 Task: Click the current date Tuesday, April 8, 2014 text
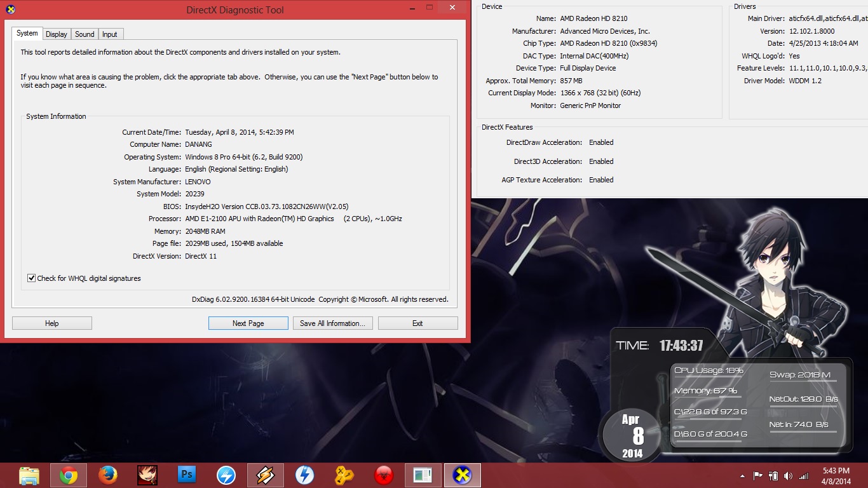click(240, 132)
